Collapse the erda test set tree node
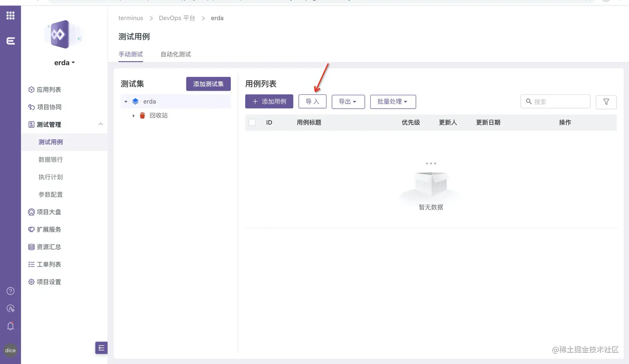The width and height of the screenshot is (629, 364). [x=126, y=102]
